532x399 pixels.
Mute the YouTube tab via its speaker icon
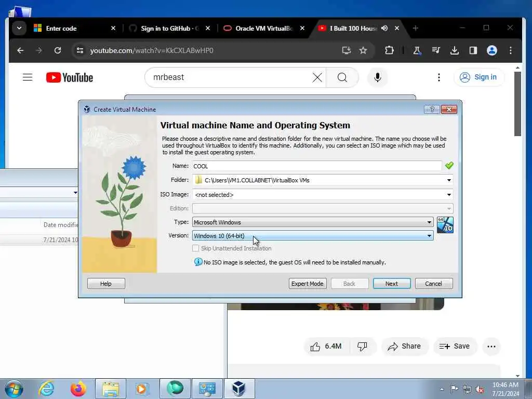[x=384, y=28]
